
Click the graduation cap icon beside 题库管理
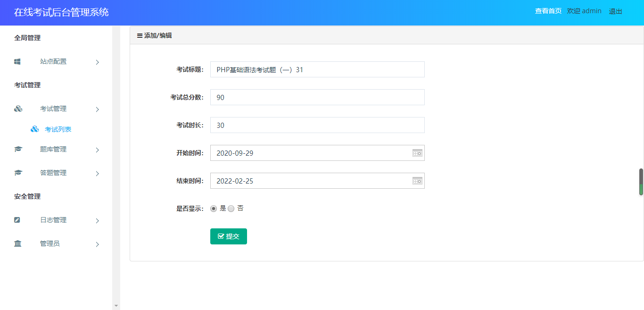(x=18, y=149)
